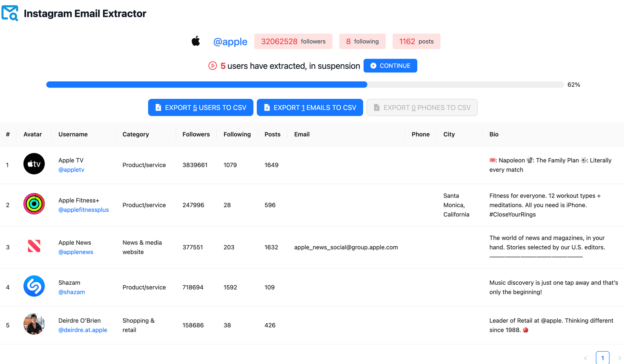Export 5 users to CSV
The width and height of the screenshot is (624, 364).
pyautogui.click(x=201, y=107)
